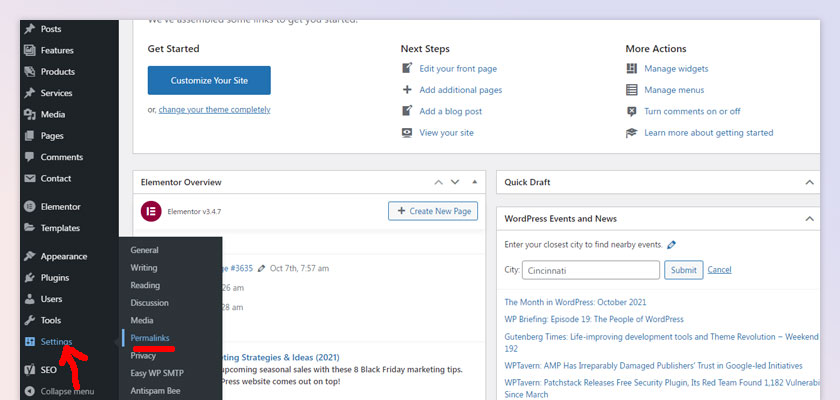Click Learn more about getting started link
Screen dimensions: 840x400
(709, 133)
